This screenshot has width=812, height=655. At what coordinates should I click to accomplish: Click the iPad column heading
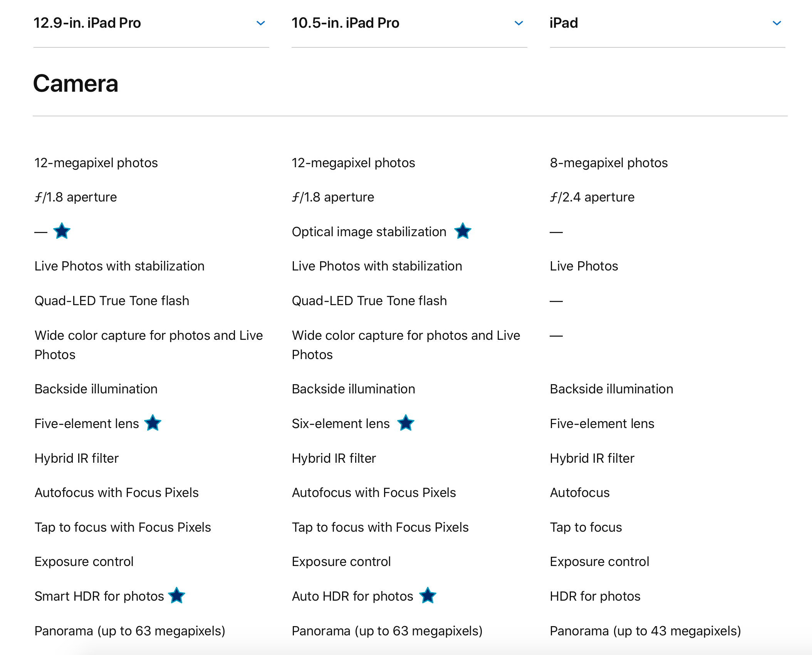pyautogui.click(x=564, y=23)
